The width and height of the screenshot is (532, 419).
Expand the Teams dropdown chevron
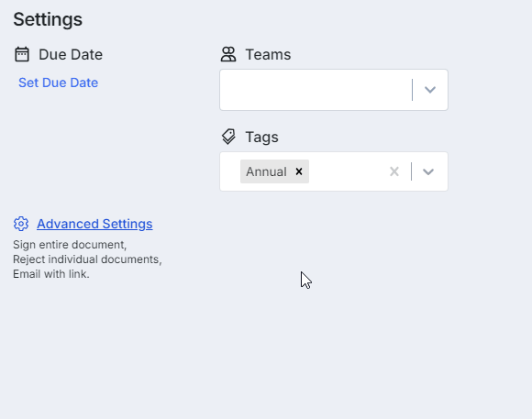[430, 90]
